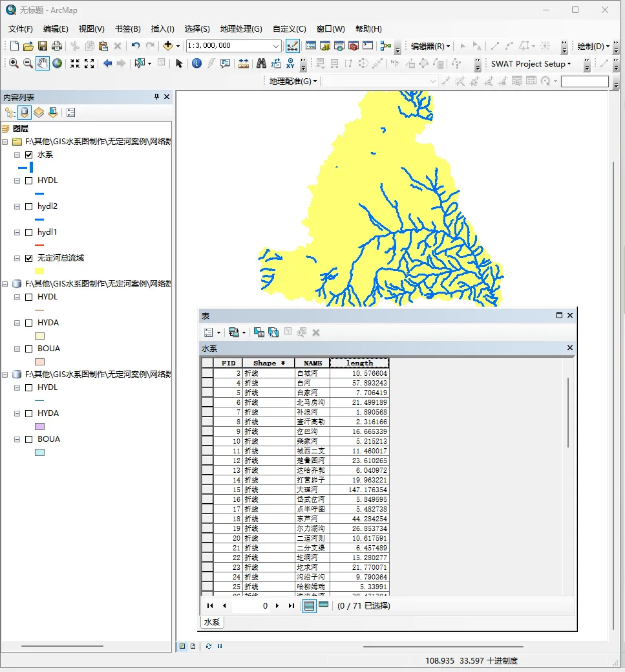
Task: Toggle Show selected records button in table
Action: coord(323,605)
